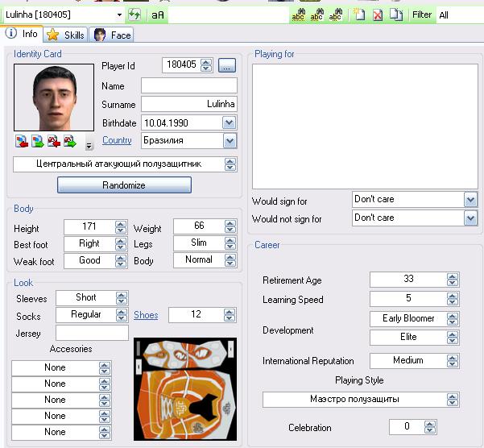Click the refresh arrows icon next to player selector

[x=134, y=15]
